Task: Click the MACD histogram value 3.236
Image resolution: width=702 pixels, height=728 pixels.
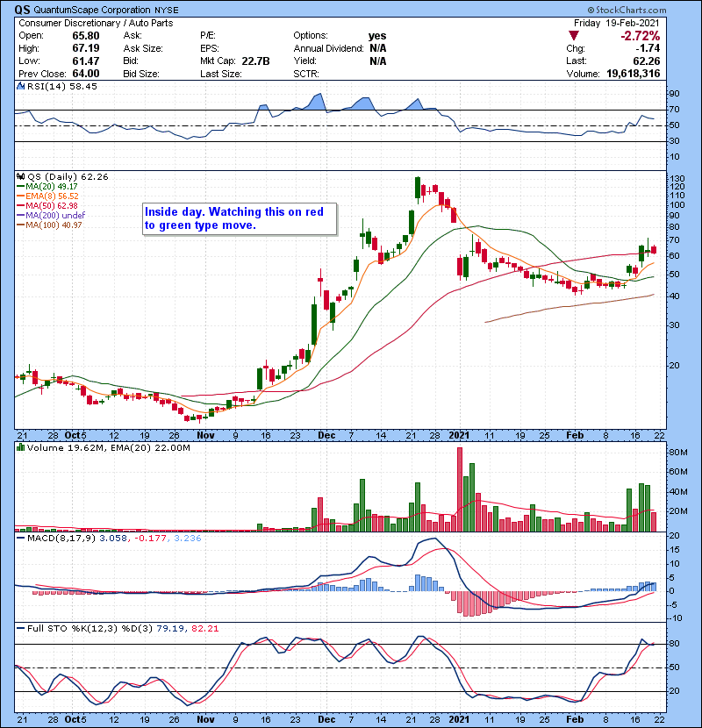Action: pyautogui.click(x=188, y=539)
